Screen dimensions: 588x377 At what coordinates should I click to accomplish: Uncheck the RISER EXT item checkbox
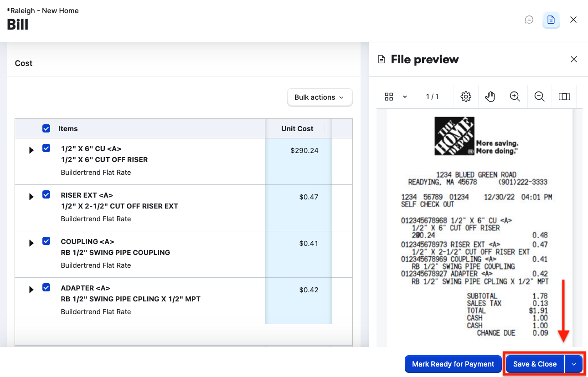[x=46, y=194]
